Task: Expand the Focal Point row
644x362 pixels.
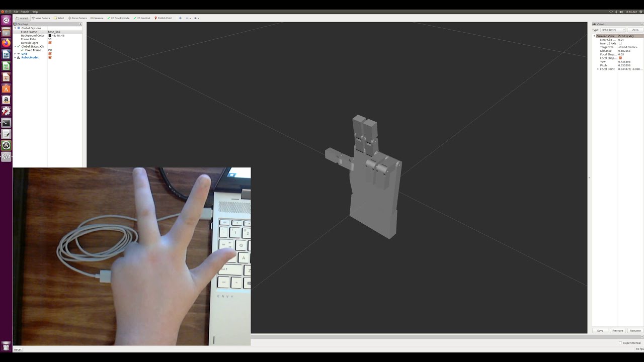Action: point(598,69)
